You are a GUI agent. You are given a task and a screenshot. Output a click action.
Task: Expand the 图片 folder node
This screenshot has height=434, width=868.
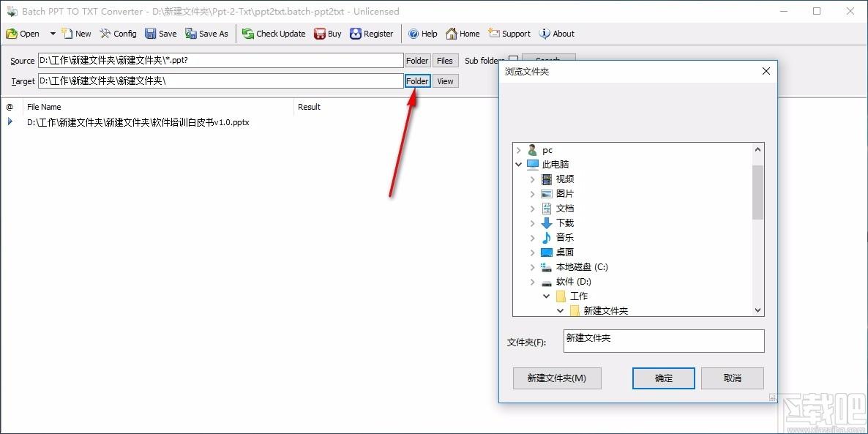[x=533, y=194]
